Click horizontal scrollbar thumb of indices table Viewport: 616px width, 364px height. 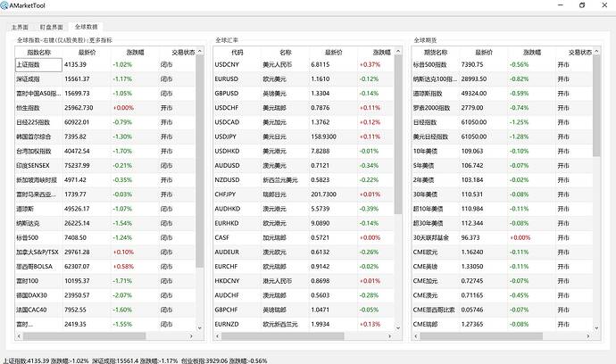(x=85, y=336)
